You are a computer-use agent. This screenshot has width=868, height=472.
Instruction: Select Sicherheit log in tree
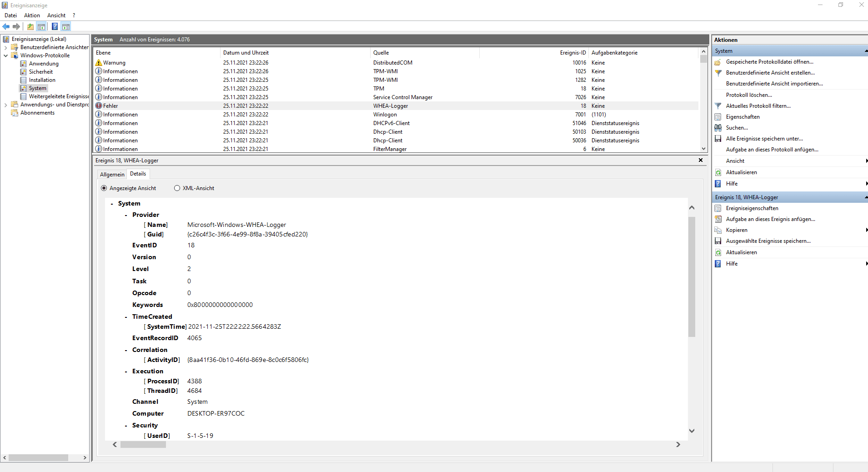pyautogui.click(x=40, y=72)
